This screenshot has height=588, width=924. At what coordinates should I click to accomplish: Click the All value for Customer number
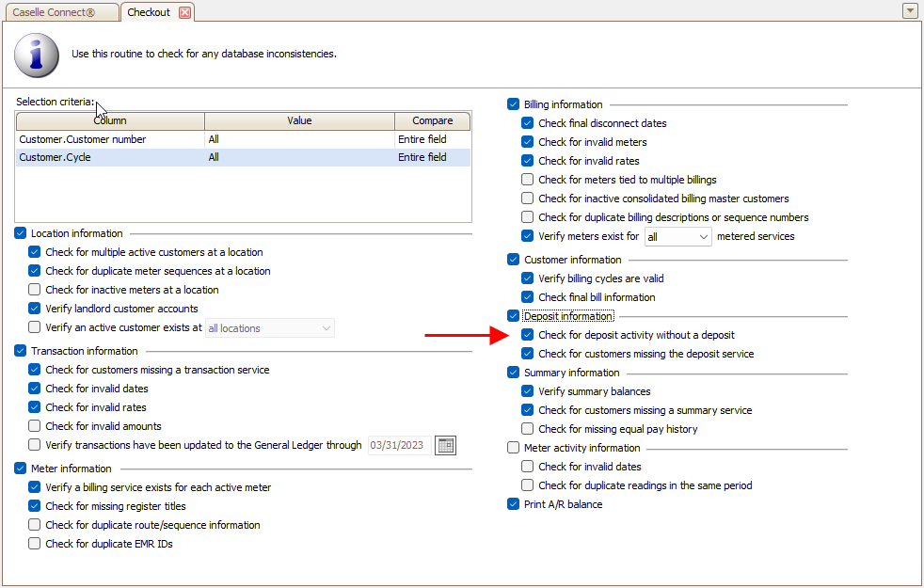click(299, 139)
